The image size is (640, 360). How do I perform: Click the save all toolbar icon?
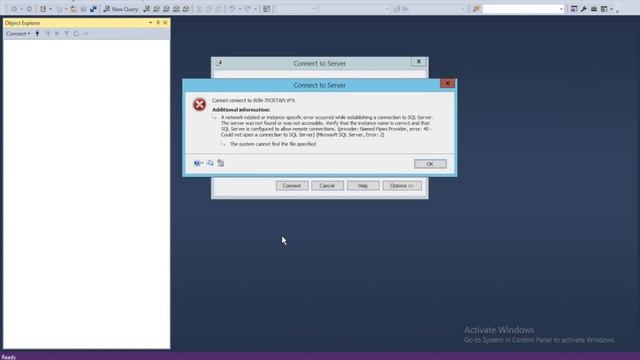point(93,9)
